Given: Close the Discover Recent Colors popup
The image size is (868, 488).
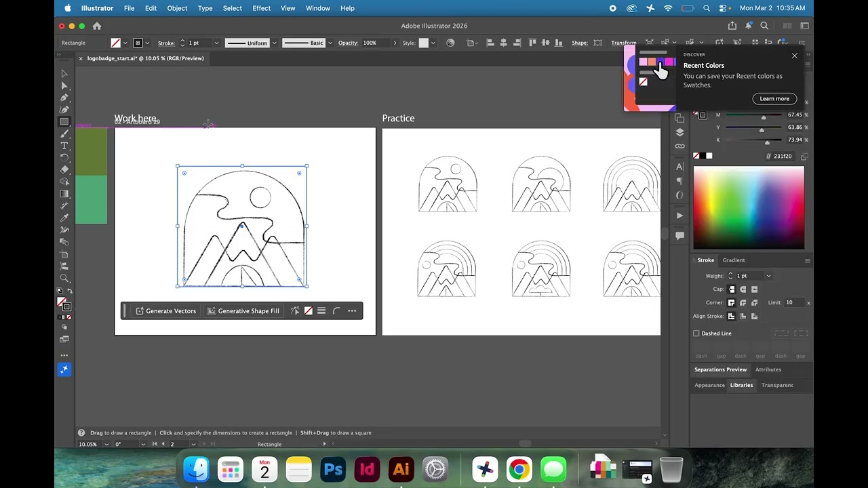Looking at the screenshot, I should point(794,56).
